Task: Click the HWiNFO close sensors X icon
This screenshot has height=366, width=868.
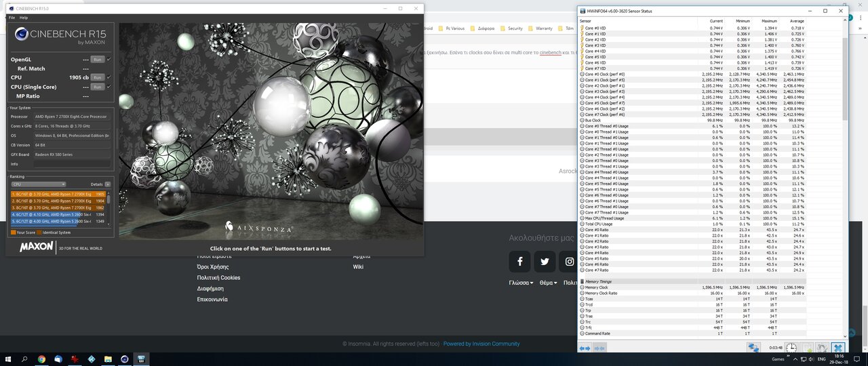Action: [x=837, y=348]
